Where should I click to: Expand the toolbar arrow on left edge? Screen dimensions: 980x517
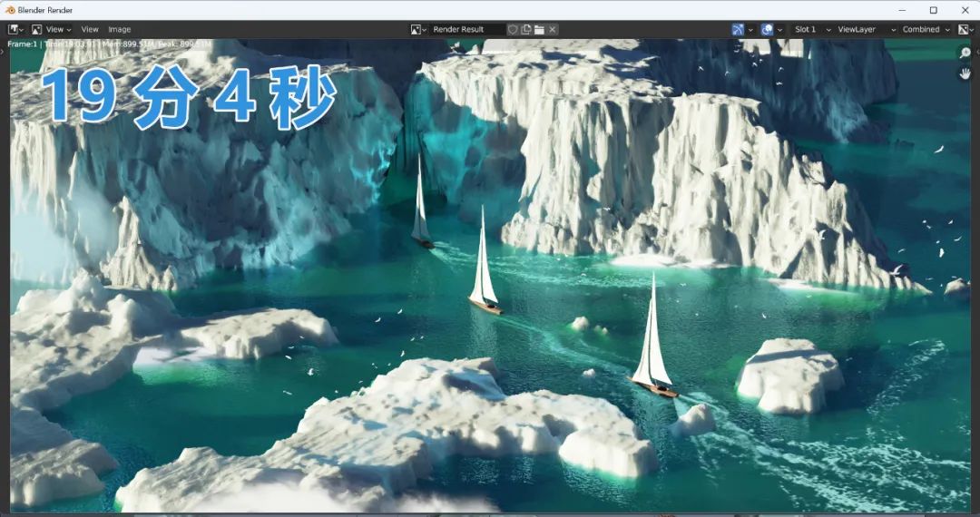(x=3, y=51)
